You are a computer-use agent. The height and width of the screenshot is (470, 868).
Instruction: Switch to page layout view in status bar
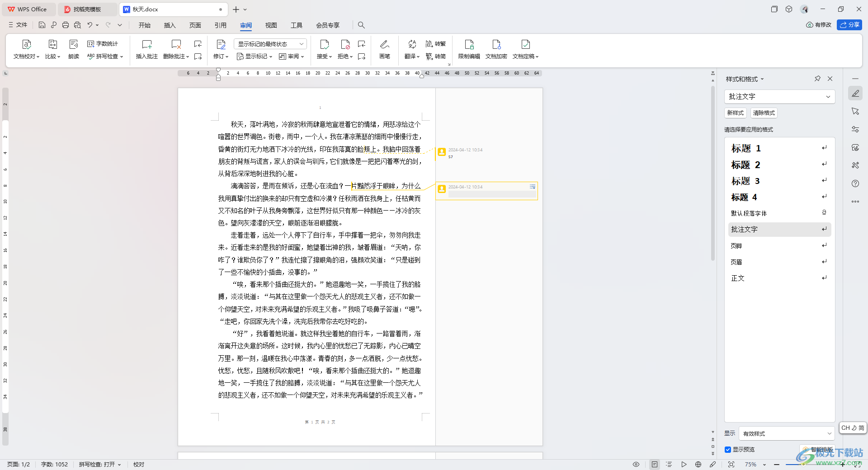coord(655,465)
